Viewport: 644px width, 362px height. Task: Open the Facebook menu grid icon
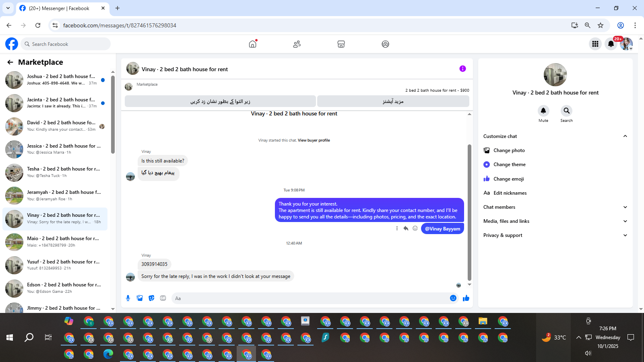click(x=595, y=44)
